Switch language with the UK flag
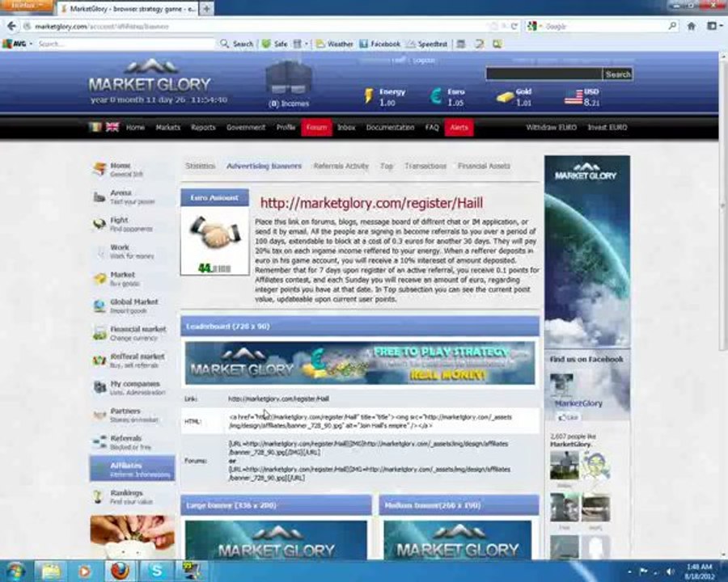Screen dimensions: 728x582 click(x=112, y=127)
